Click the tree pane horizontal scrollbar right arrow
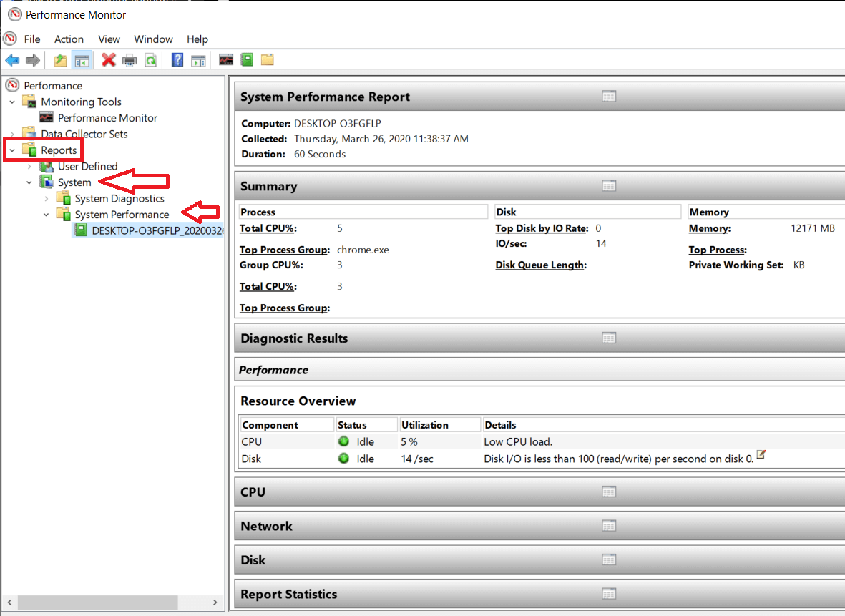Screen dimensions: 845x616 tap(216, 602)
